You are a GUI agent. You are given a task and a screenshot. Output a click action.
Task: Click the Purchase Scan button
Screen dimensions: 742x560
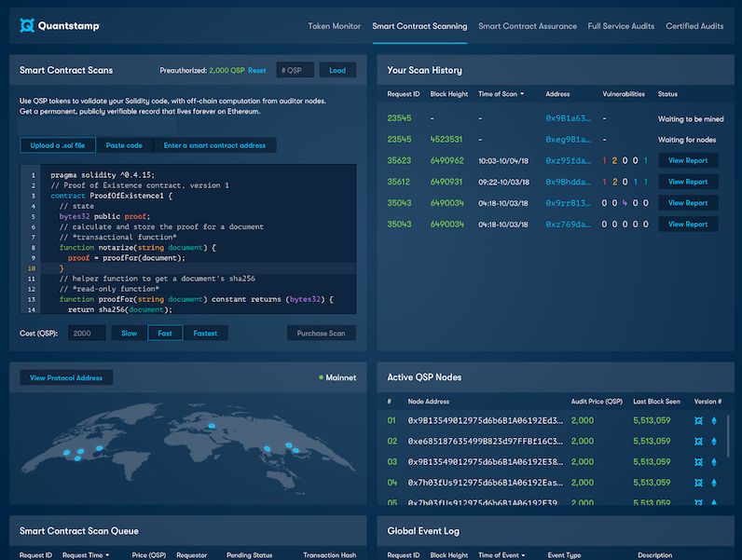pyautogui.click(x=322, y=333)
